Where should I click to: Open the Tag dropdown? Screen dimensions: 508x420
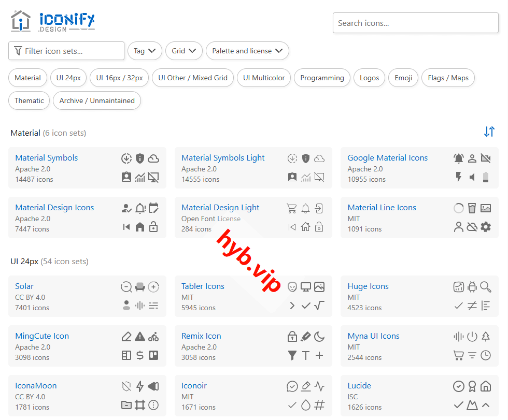(145, 51)
